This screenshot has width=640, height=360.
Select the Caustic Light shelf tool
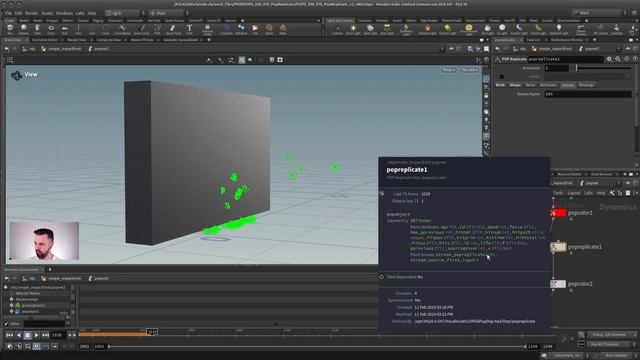click(x=519, y=29)
